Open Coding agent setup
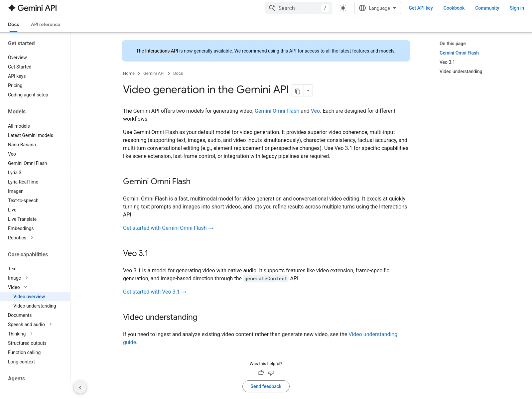The width and height of the screenshot is (532, 399). tap(28, 95)
